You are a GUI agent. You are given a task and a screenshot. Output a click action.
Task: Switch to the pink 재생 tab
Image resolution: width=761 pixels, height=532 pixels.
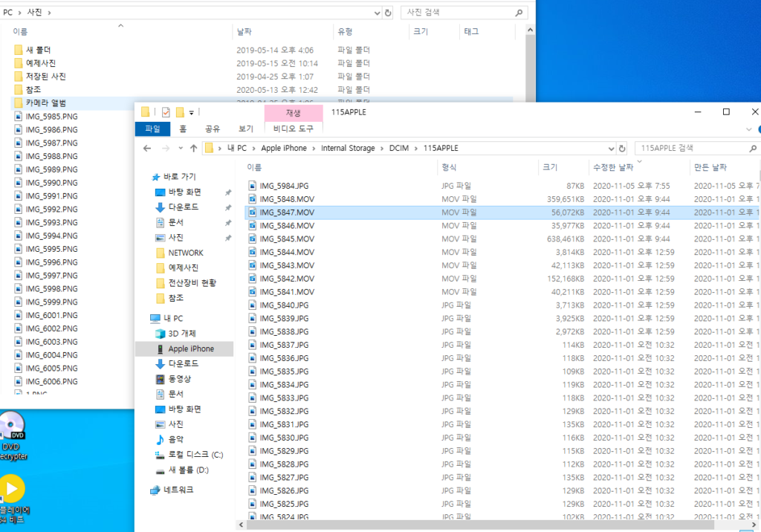pyautogui.click(x=292, y=111)
